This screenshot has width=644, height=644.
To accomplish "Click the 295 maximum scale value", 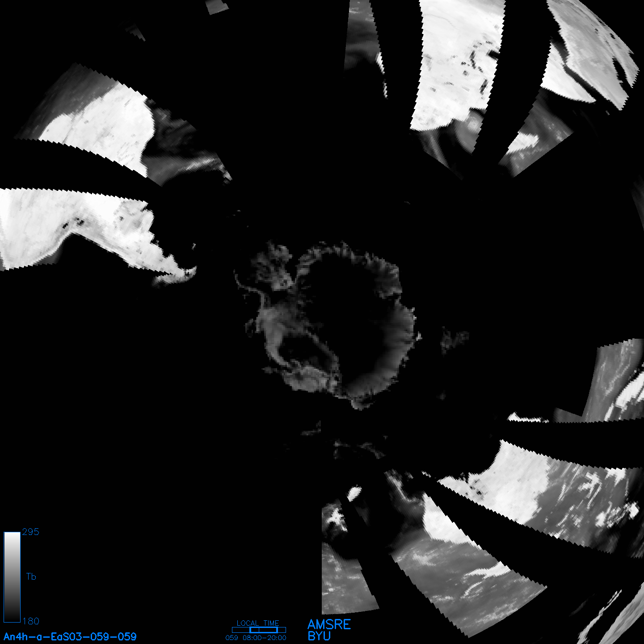I will (x=31, y=532).
